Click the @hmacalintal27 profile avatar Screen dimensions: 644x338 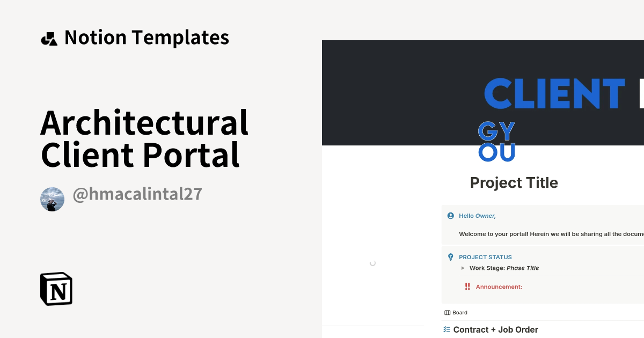52,199
